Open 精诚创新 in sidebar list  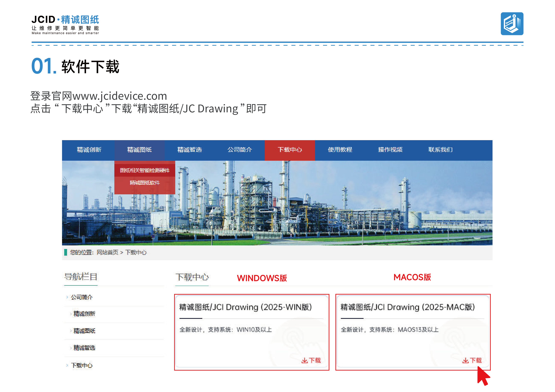(84, 314)
